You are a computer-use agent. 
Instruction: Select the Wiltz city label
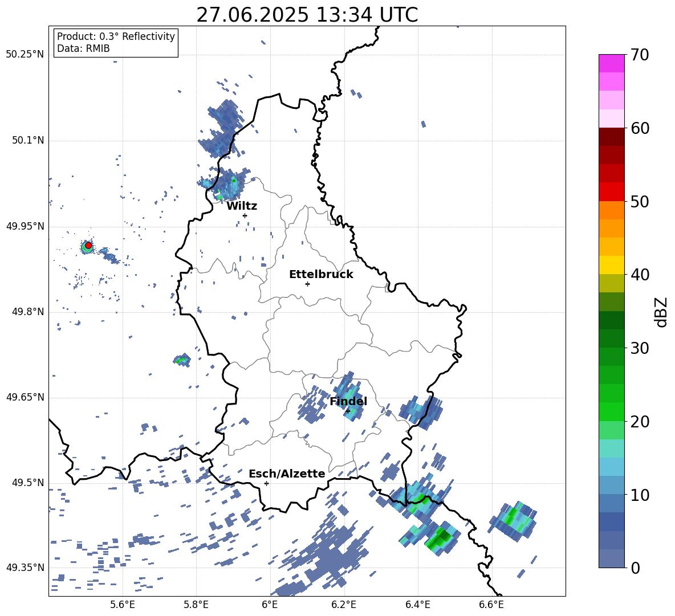pyautogui.click(x=242, y=206)
